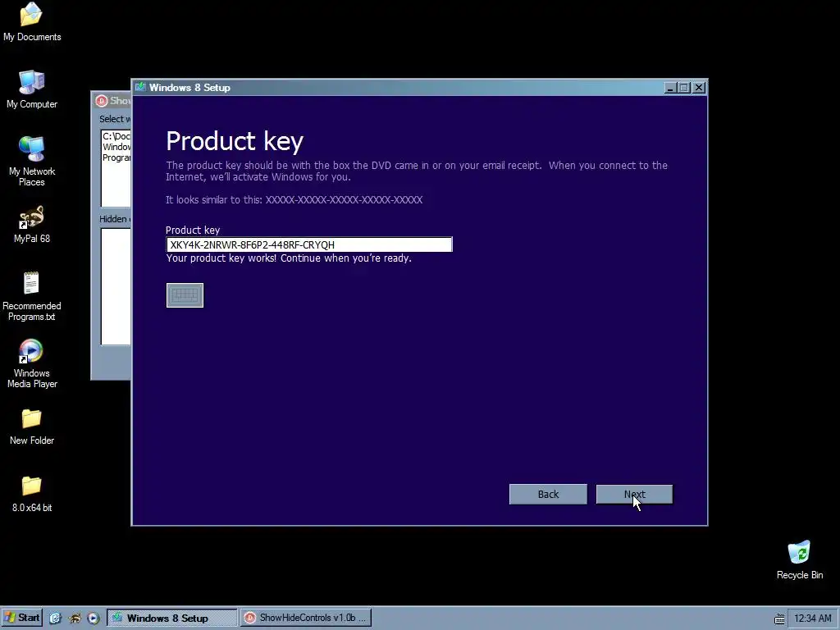
Task: Click the Hidden list box in ShowHideControls
Action: 116,286
